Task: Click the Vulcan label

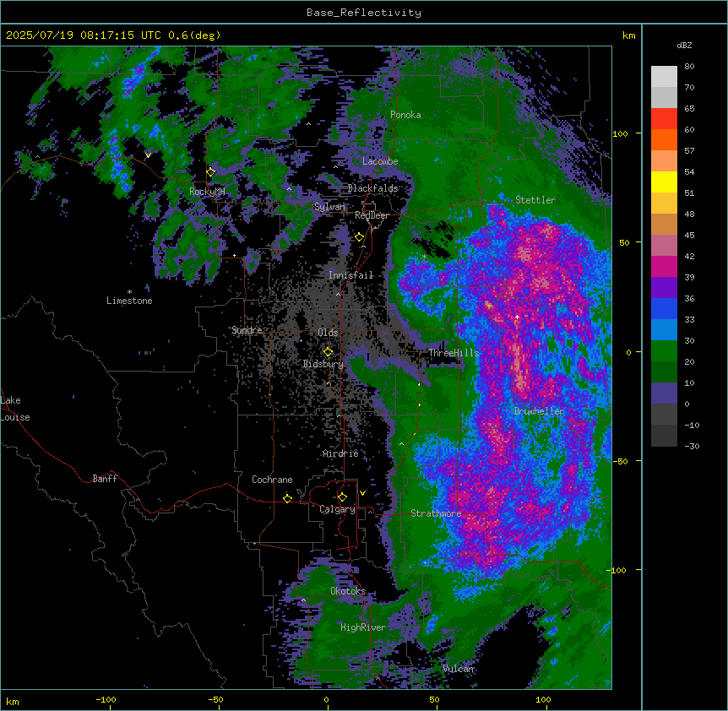Action: tap(459, 669)
